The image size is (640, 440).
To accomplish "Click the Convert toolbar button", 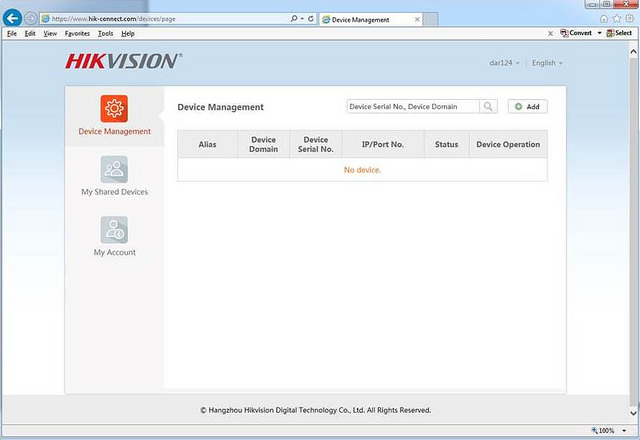I will [576, 33].
